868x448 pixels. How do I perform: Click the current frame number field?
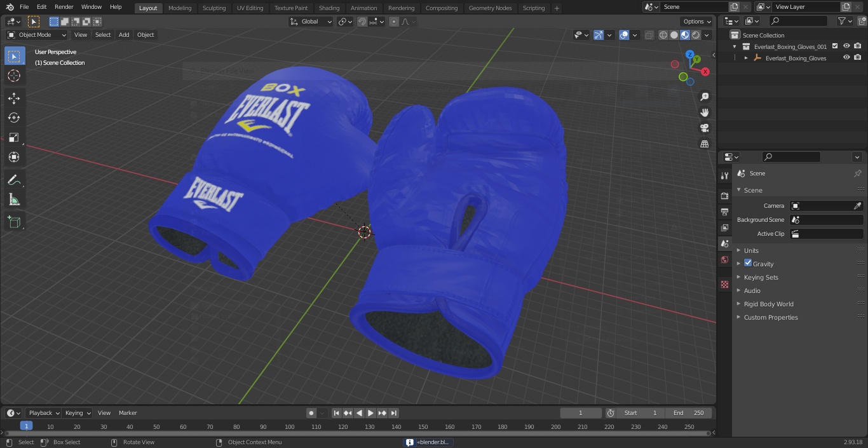coord(580,413)
